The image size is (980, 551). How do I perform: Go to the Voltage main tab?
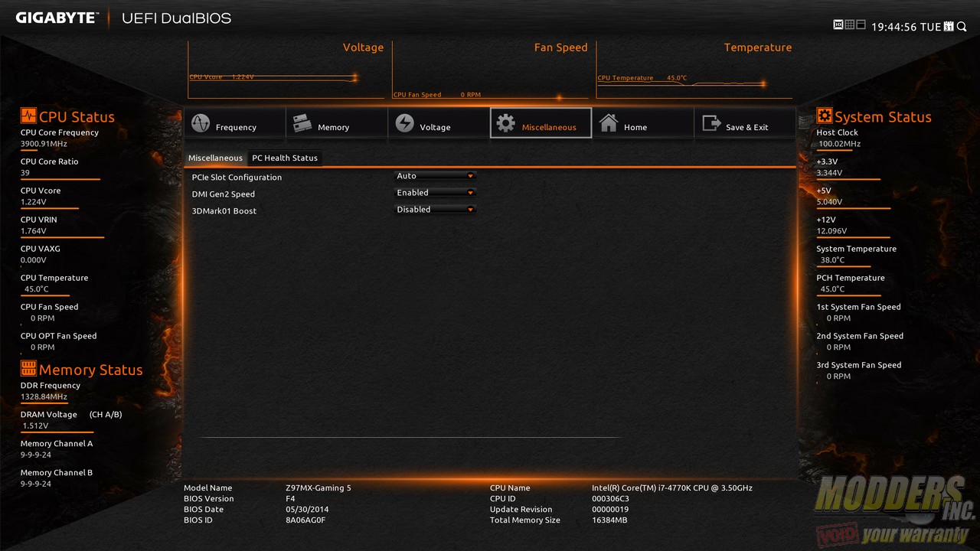[x=438, y=123]
